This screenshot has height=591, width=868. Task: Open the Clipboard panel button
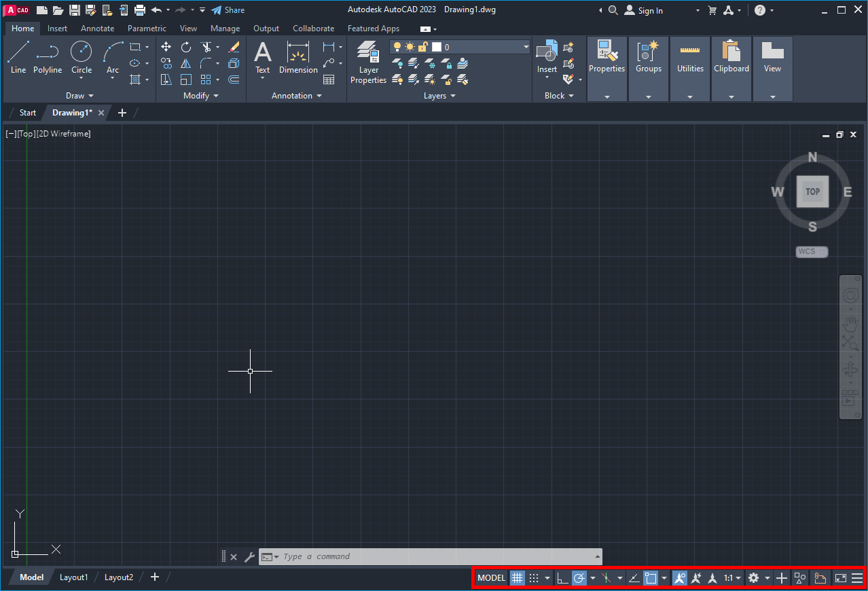tap(731, 69)
